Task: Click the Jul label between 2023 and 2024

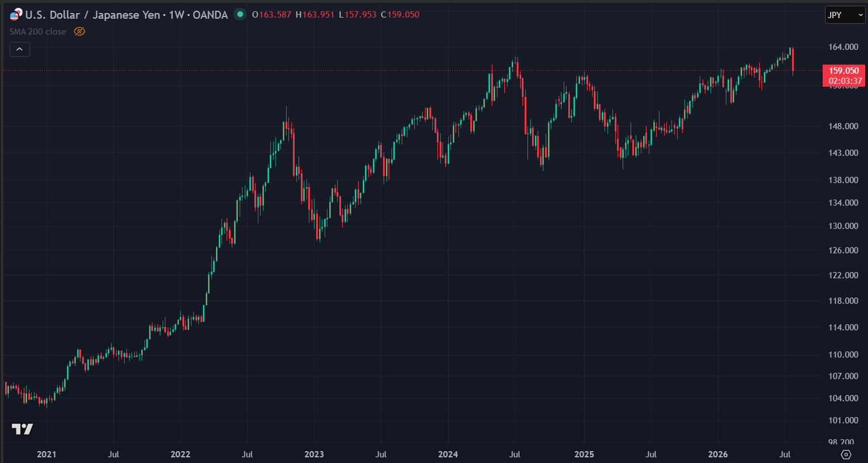Action: tap(381, 454)
